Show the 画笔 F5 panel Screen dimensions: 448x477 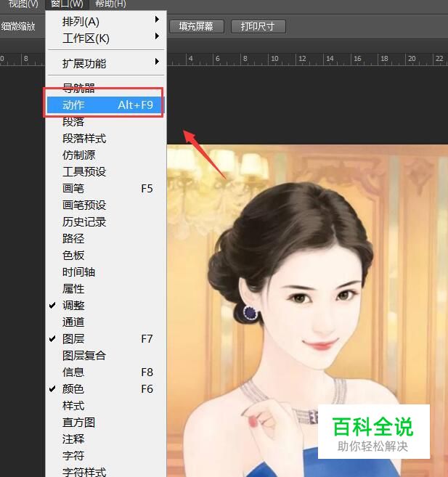tap(106, 188)
